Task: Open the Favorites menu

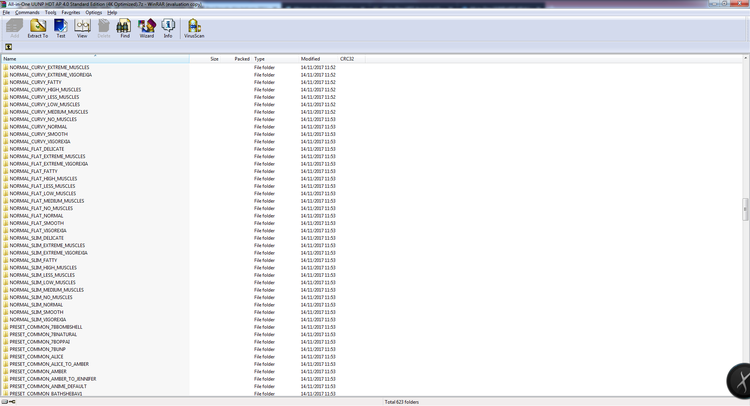Action: click(x=71, y=12)
